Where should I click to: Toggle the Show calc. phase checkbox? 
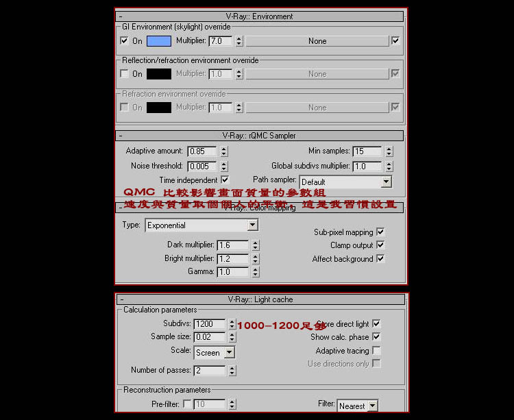point(376,336)
